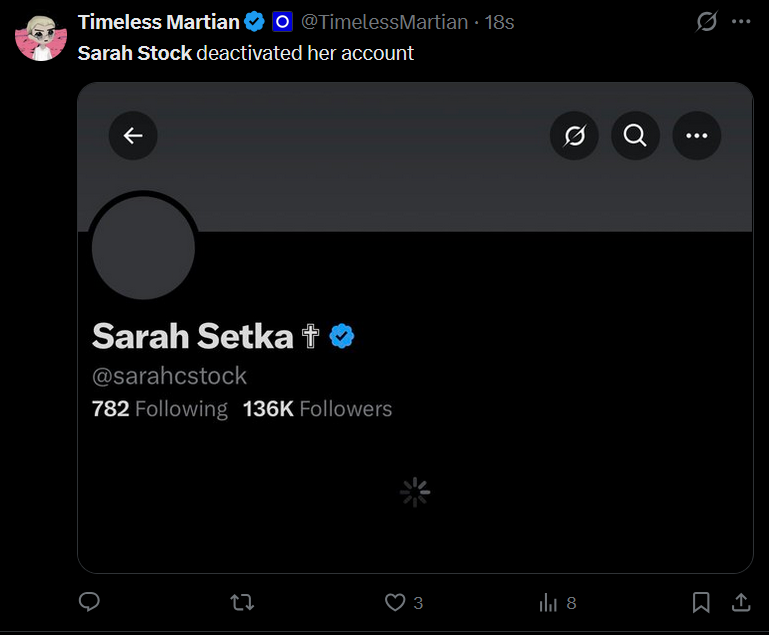Screen dimensions: 769x635
Task: Open the profile's three-dot options menu
Action: 696,135
